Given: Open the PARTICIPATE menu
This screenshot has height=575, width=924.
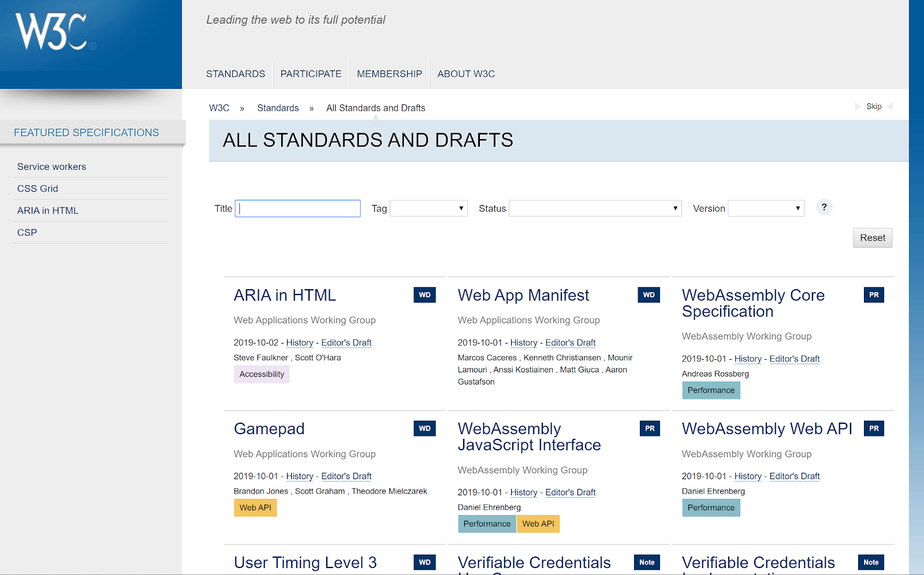Looking at the screenshot, I should point(311,74).
